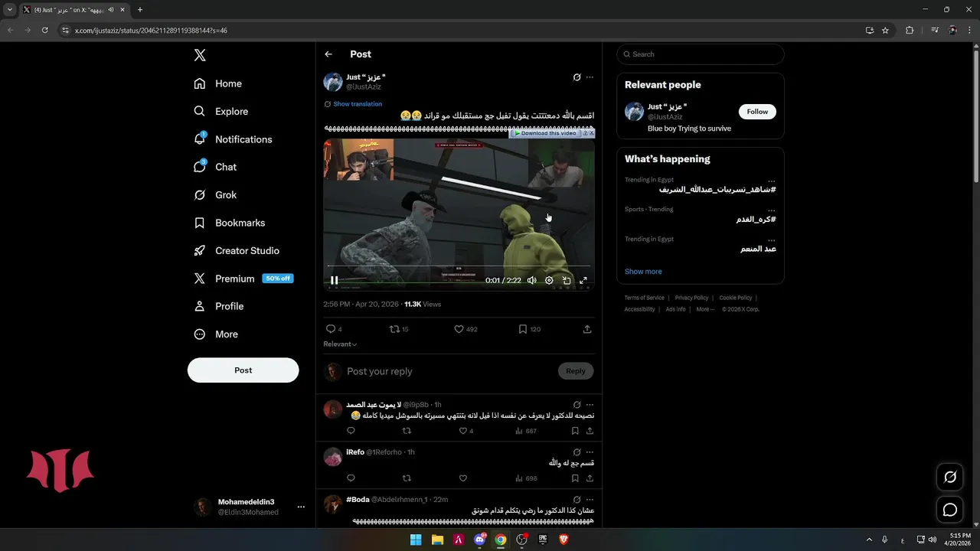Open the three-dot menu on @i9p8b's reply
Image resolution: width=980 pixels, height=551 pixels.
(590, 405)
